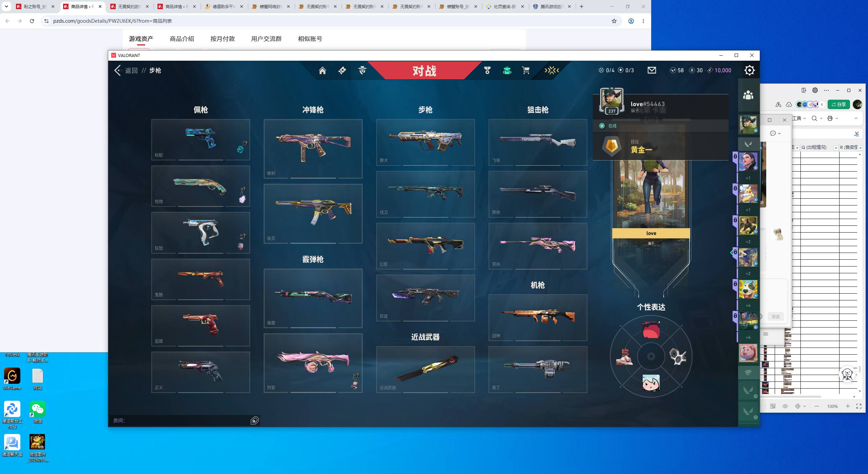The image size is (868, 474).
Task: Open the 德道聊天宝 desktop shortcut
Action: pyautogui.click(x=12, y=445)
